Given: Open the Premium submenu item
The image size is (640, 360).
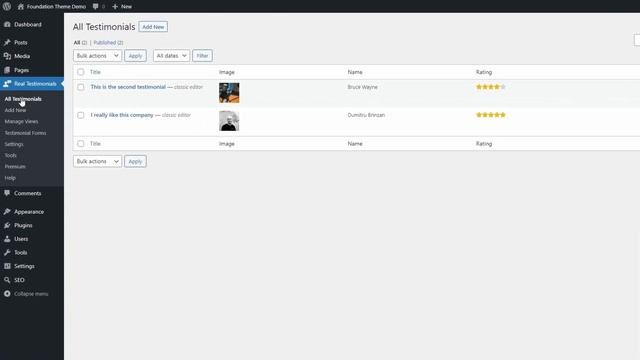Looking at the screenshot, I should [15, 167].
